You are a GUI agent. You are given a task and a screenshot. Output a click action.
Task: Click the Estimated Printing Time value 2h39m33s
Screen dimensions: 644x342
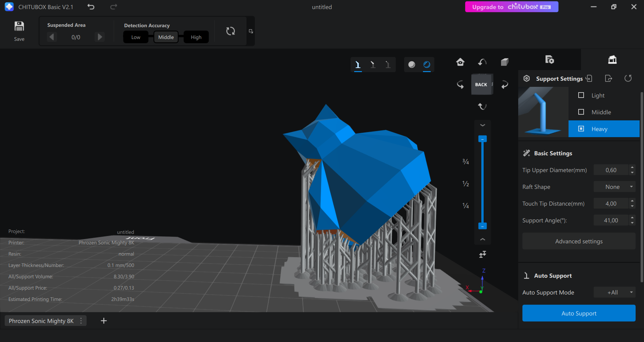tap(123, 299)
